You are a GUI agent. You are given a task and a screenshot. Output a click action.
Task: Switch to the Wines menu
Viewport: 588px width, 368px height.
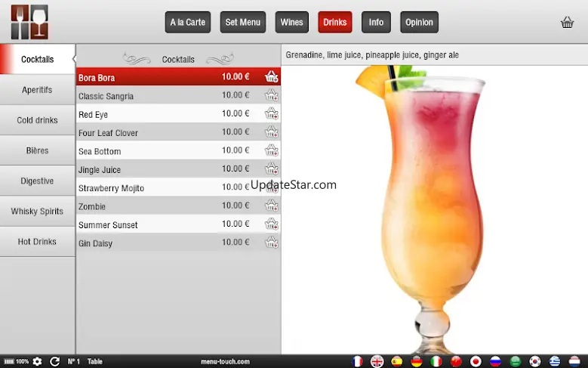[x=291, y=23]
